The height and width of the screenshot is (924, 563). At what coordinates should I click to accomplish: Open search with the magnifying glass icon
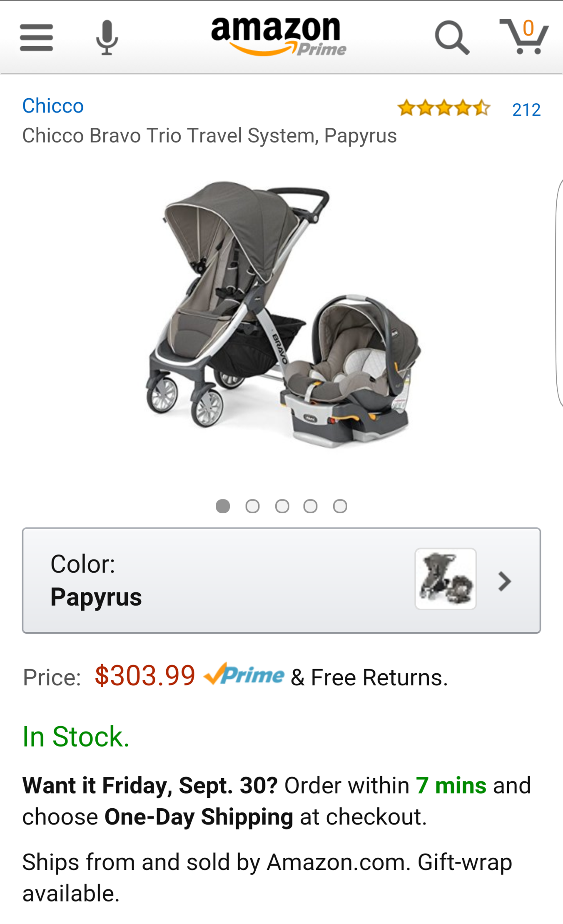pos(452,37)
